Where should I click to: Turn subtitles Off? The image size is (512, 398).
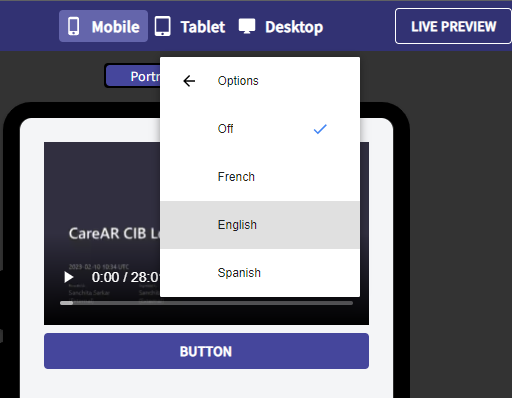pos(260,129)
